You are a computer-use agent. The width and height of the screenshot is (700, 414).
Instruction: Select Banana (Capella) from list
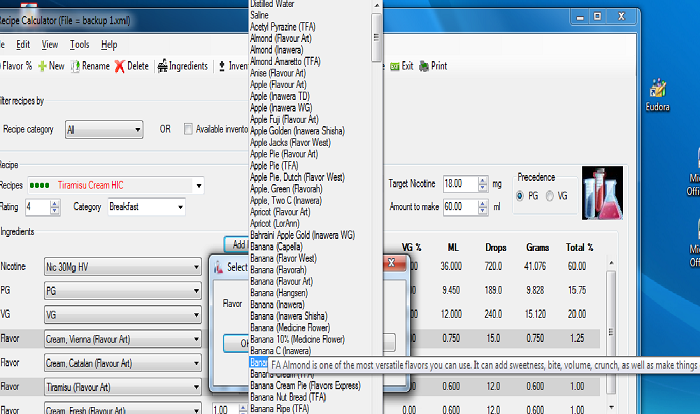[x=276, y=247]
